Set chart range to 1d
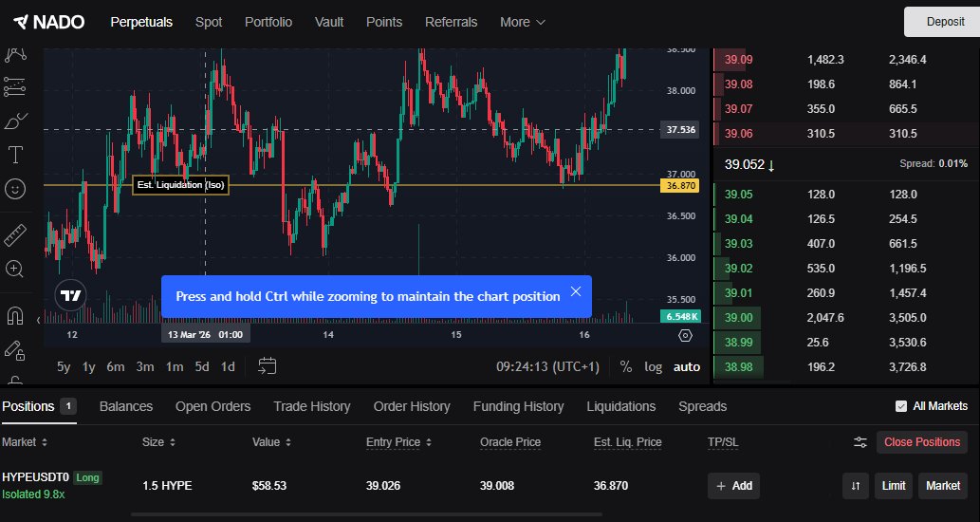Image resolution: width=980 pixels, height=522 pixels. [x=228, y=367]
